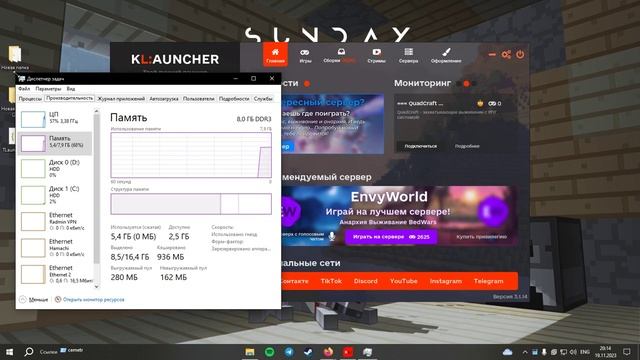This screenshot has width=640, height=360.
Task: Switch to Журнал приложений tab
Action: pyautogui.click(x=121, y=99)
